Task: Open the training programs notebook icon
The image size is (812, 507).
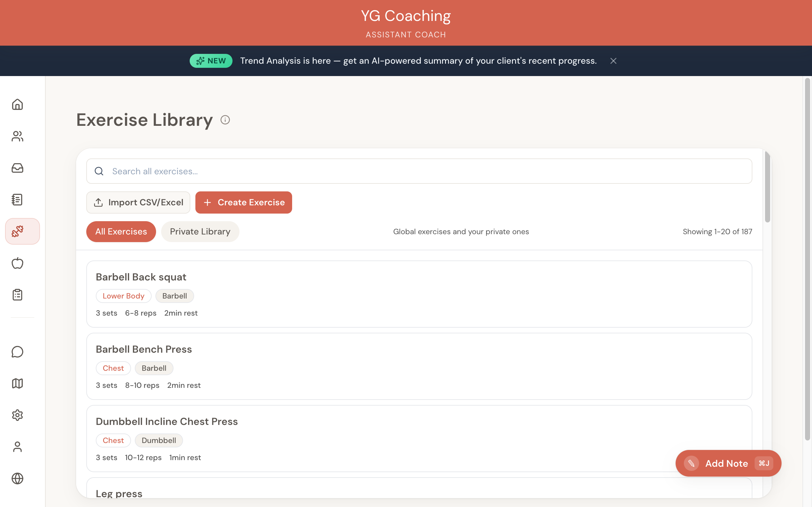Action: point(17,200)
